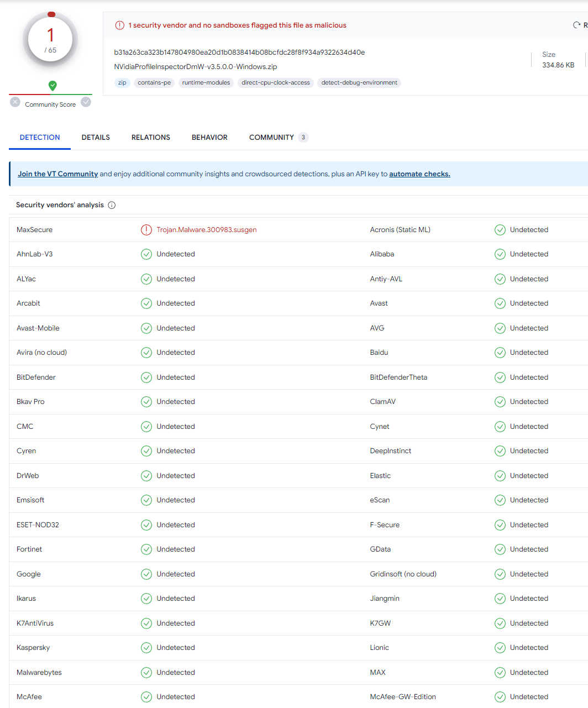Click the 1/65 detection score gauge
Viewport: 588px width, 708px height.
click(50, 40)
